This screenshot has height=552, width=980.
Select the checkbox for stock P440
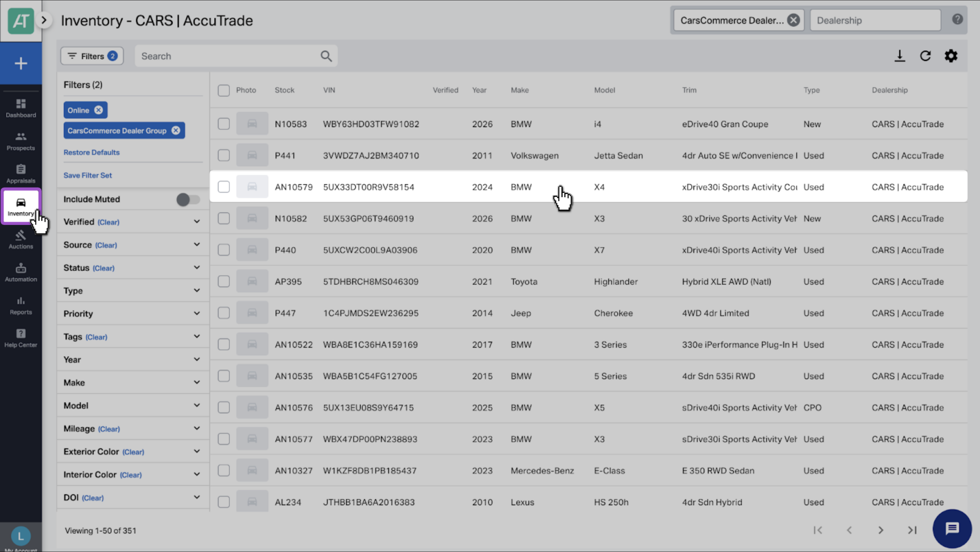point(224,250)
